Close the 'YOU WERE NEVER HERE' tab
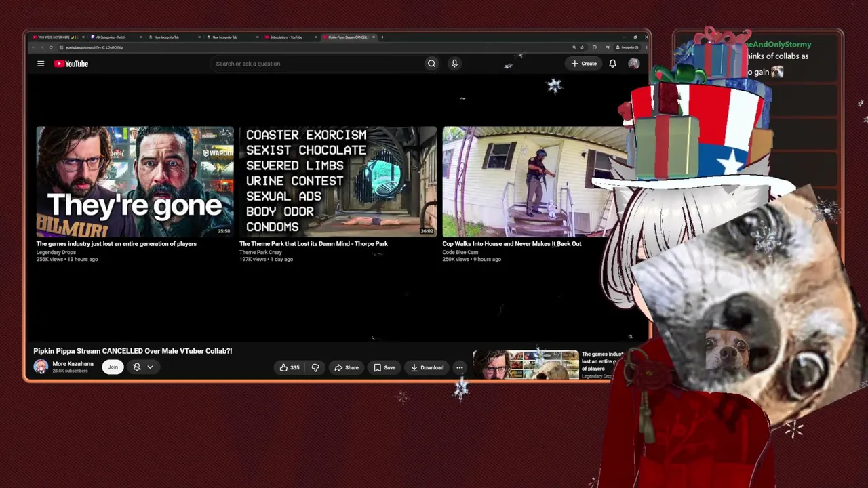Viewport: 868px width, 488px height. click(83, 37)
